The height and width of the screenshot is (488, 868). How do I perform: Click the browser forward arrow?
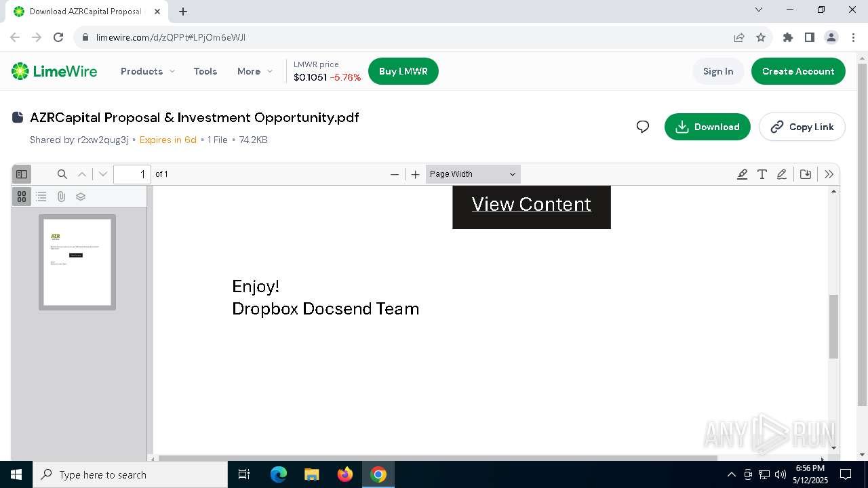pos(37,37)
